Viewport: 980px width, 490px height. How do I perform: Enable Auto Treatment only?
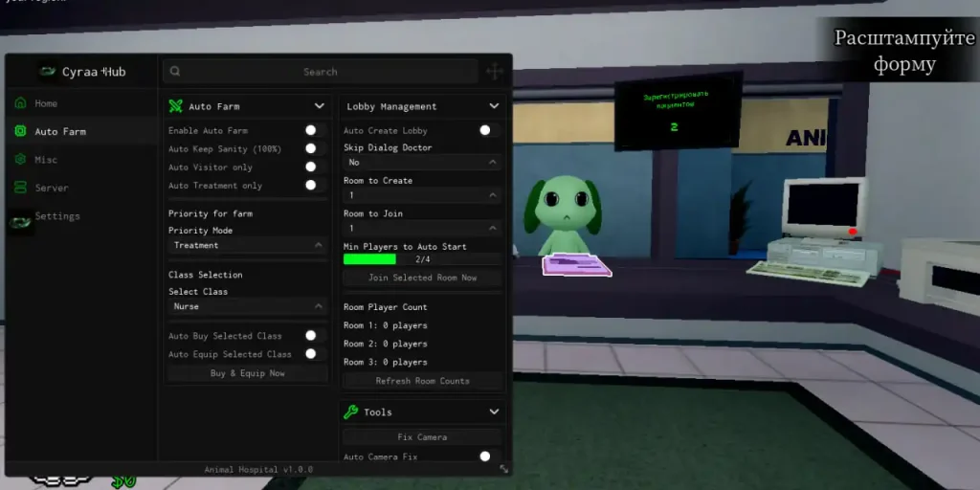click(x=315, y=185)
